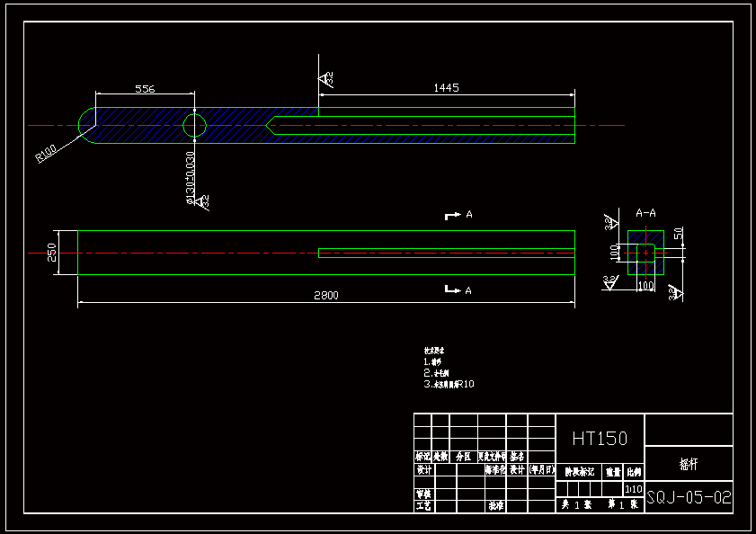This screenshot has width=756, height=534.
Task: Click the HT150 material label in the title block
Action: [x=600, y=439]
